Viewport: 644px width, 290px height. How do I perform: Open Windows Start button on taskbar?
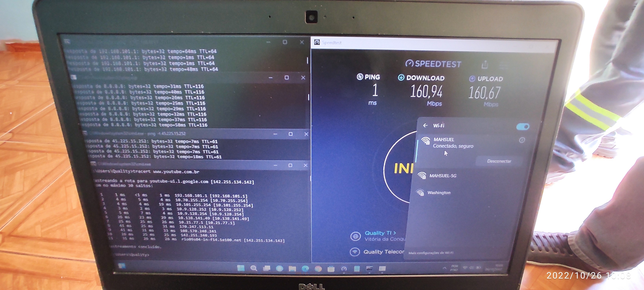click(241, 268)
